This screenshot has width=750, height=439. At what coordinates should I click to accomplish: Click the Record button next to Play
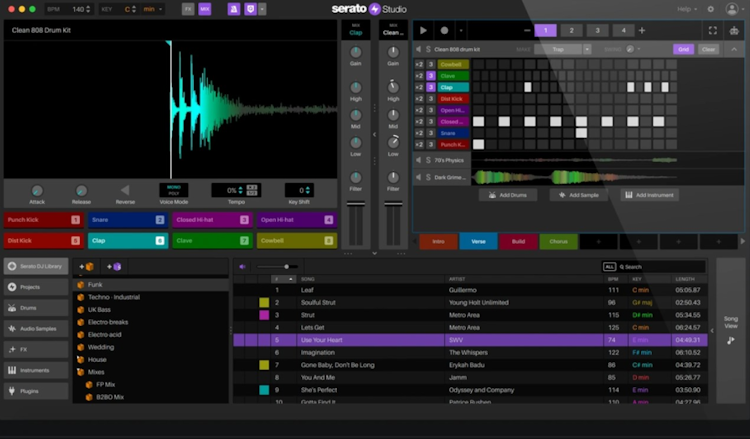(443, 31)
